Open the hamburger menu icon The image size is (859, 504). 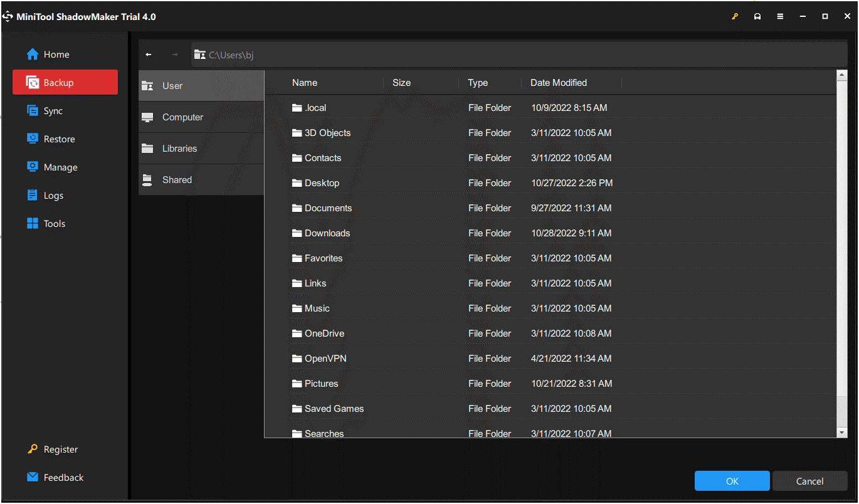(780, 16)
